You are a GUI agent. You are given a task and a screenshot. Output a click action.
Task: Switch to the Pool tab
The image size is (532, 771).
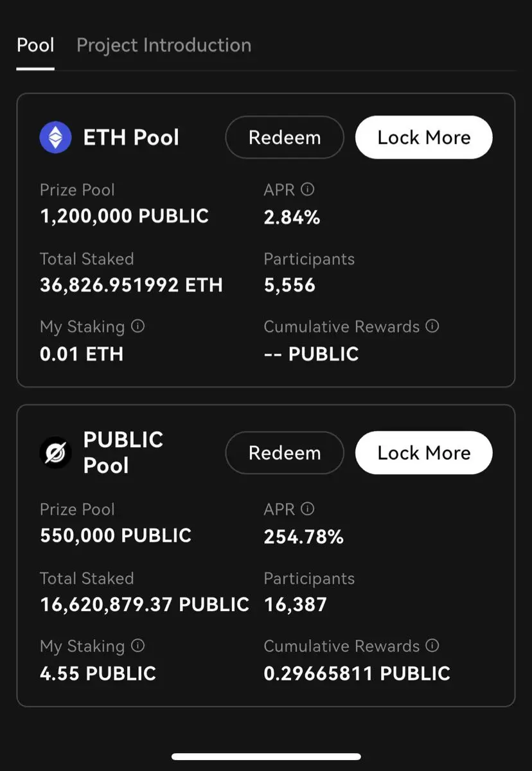click(35, 46)
